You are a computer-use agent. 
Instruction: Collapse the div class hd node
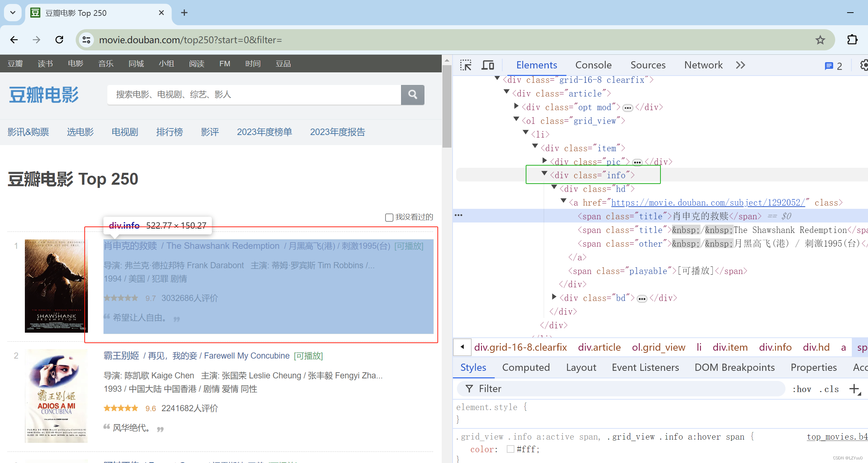click(x=554, y=187)
